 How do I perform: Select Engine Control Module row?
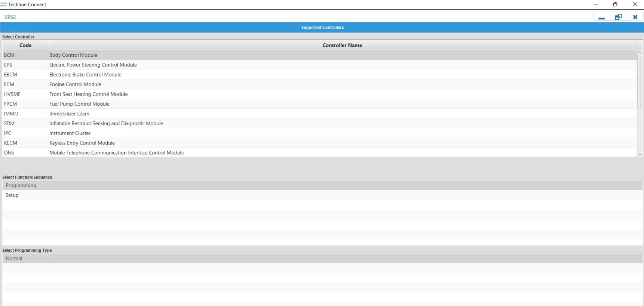coord(75,84)
